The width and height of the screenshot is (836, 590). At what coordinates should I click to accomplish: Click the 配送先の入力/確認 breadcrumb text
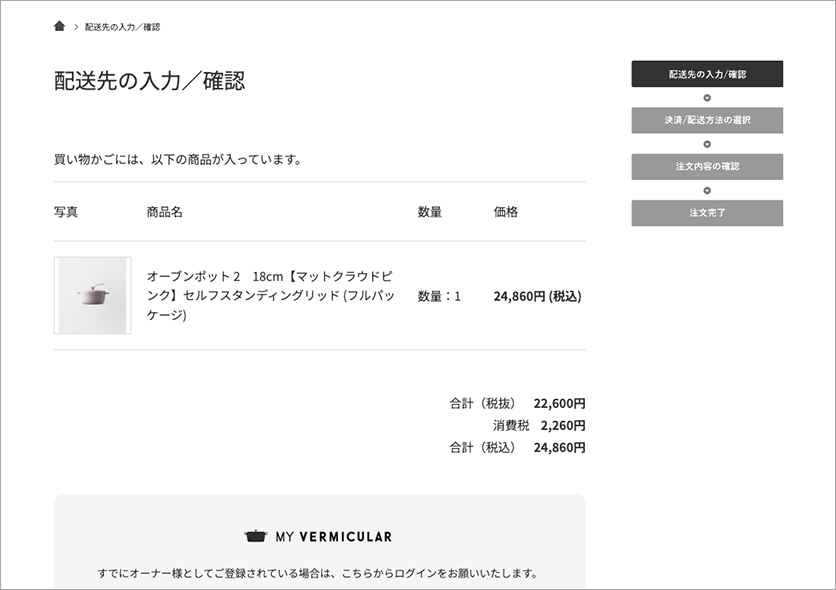click(x=123, y=27)
